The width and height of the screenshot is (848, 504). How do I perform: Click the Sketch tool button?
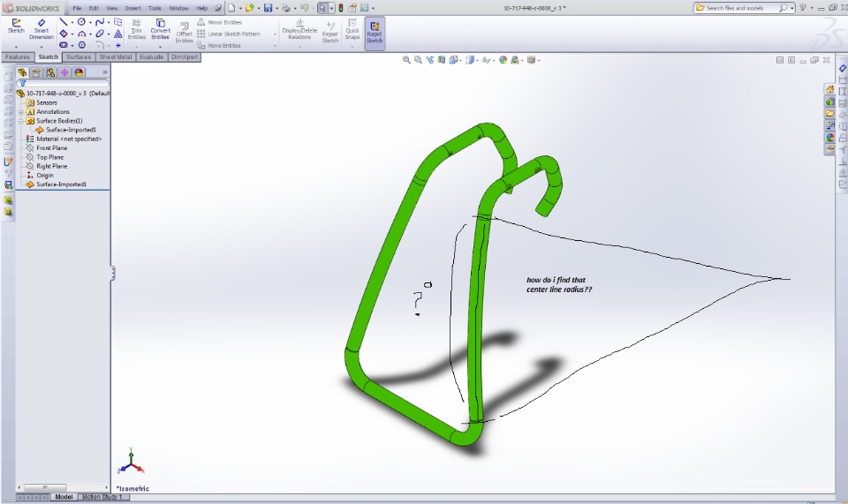click(16, 26)
